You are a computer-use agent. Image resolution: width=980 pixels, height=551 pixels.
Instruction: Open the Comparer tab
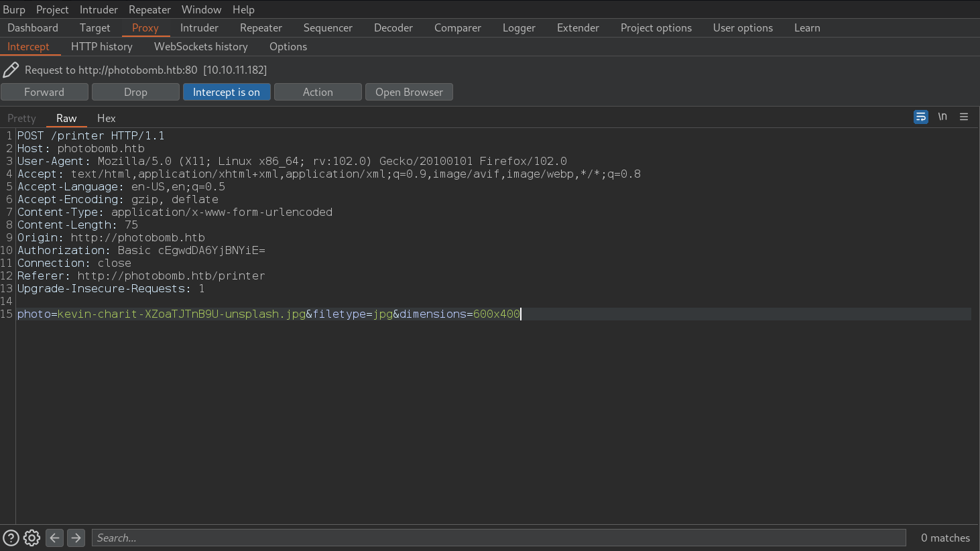458,27
